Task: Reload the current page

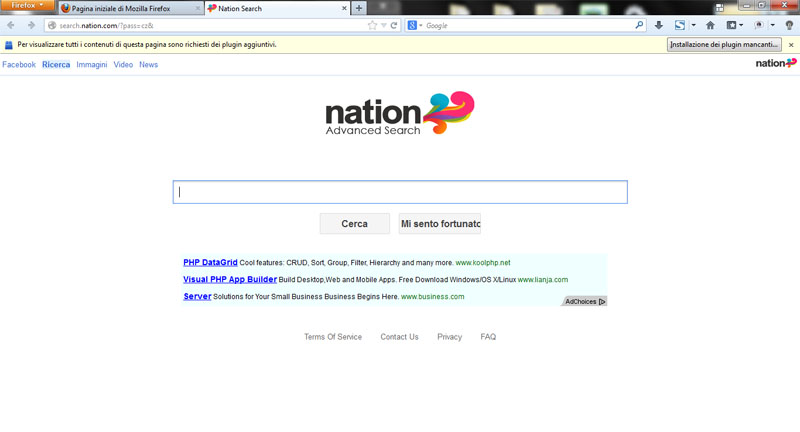Action: 394,25
